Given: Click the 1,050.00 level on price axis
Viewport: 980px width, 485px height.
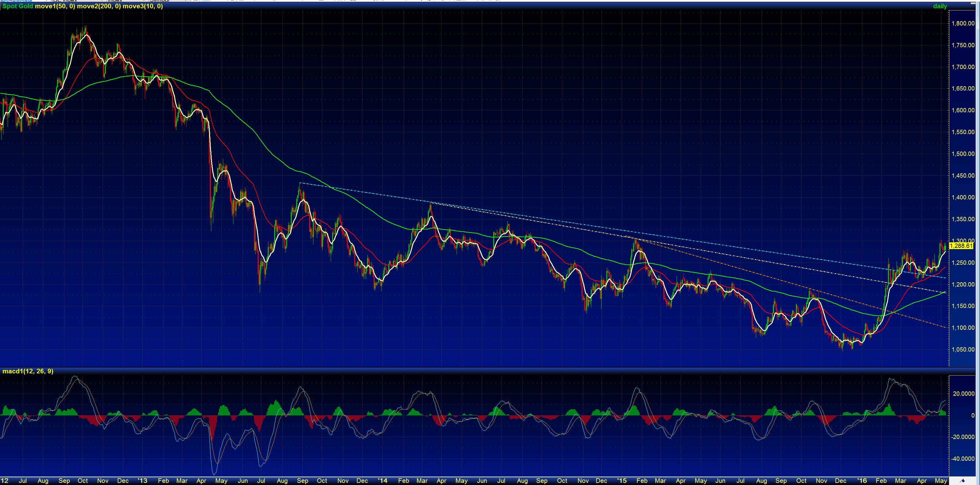Looking at the screenshot, I should click(x=963, y=350).
